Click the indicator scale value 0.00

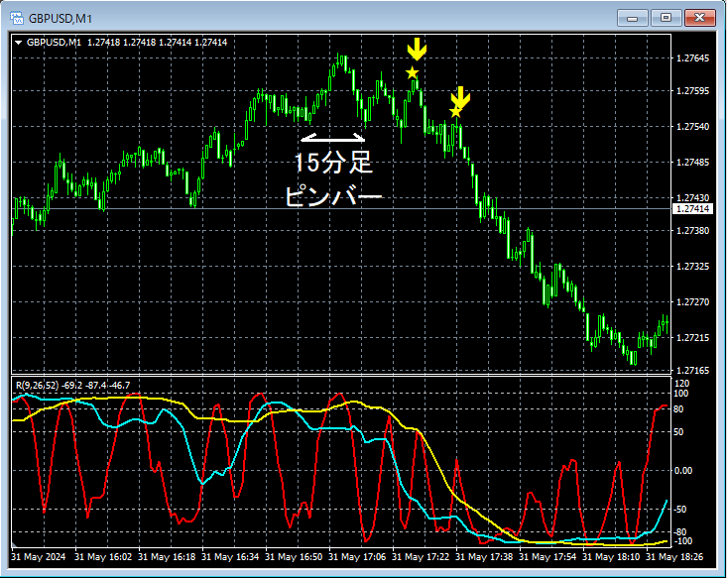683,471
